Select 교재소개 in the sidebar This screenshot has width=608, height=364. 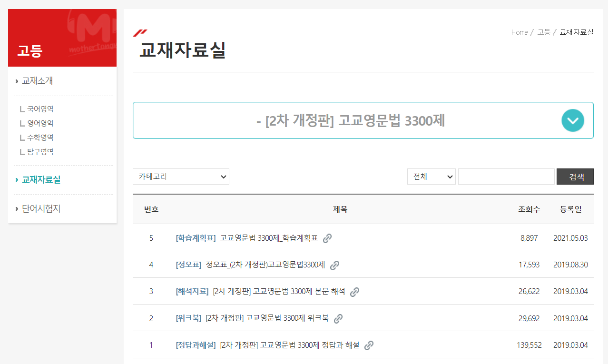click(37, 80)
